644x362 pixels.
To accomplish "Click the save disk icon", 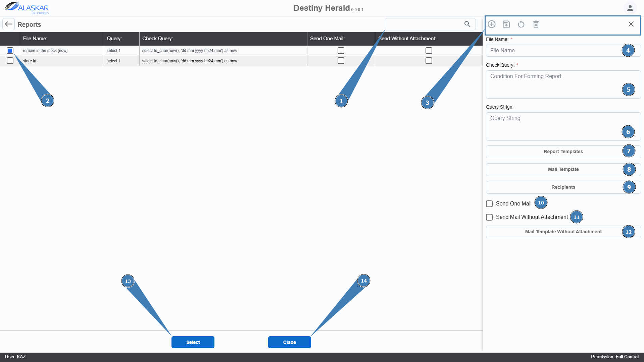I will coord(506,24).
